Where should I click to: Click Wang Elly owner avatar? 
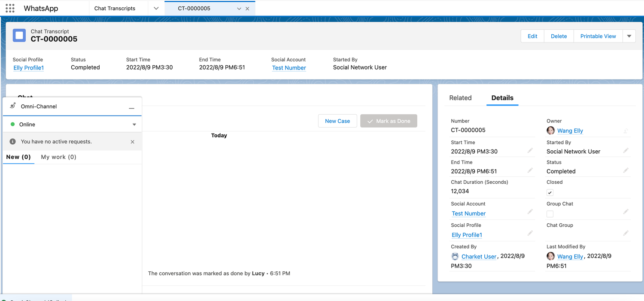point(550,131)
